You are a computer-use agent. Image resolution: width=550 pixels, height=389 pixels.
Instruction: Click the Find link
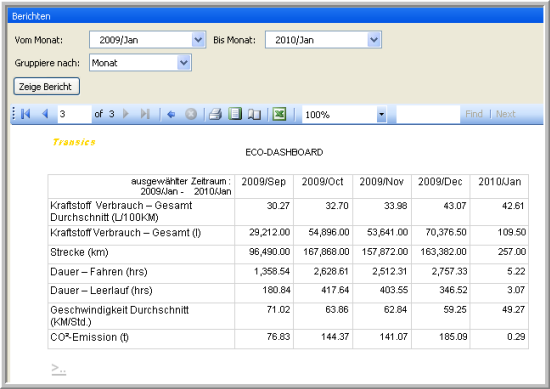click(x=474, y=114)
